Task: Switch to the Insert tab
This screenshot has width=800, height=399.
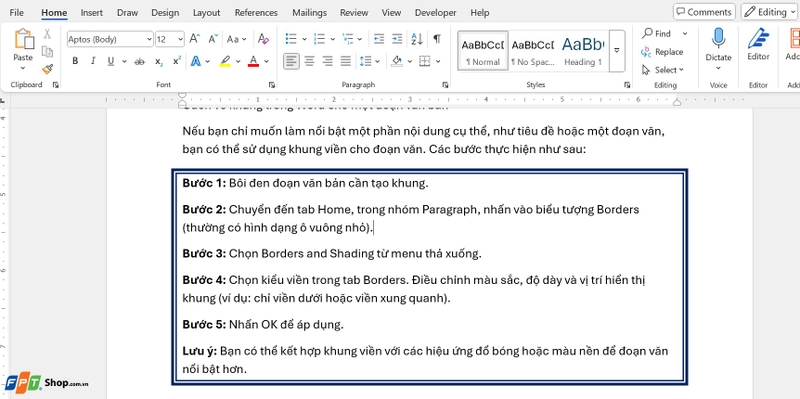Action: 92,13
